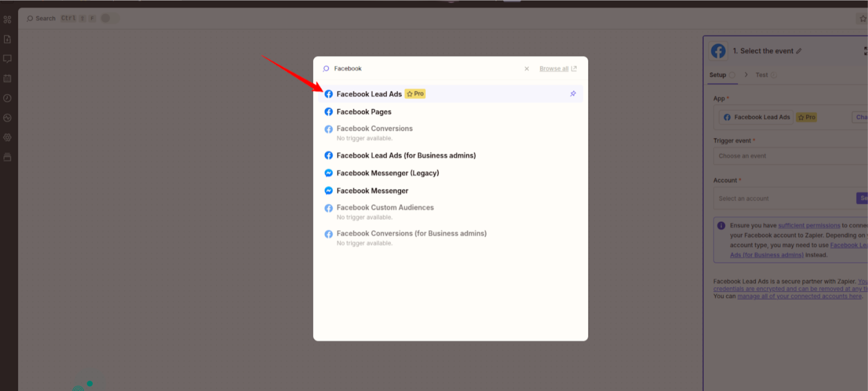The width and height of the screenshot is (868, 391).
Task: Click the Facebook logo in the step header
Action: 718,51
